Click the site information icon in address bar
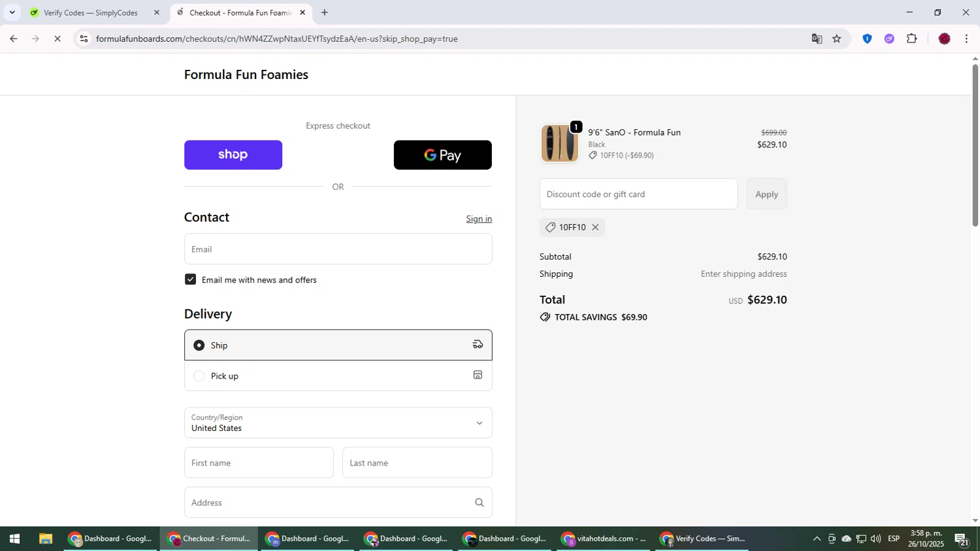980x551 pixels. (x=83, y=39)
